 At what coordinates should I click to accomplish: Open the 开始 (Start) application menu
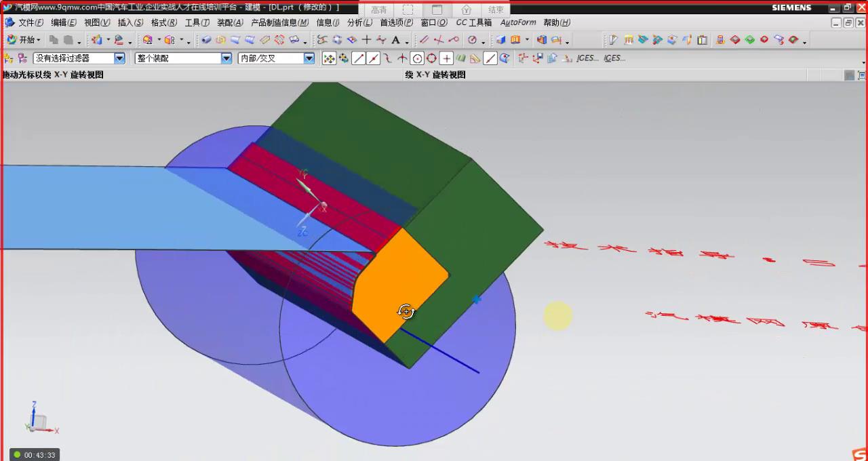pos(23,40)
